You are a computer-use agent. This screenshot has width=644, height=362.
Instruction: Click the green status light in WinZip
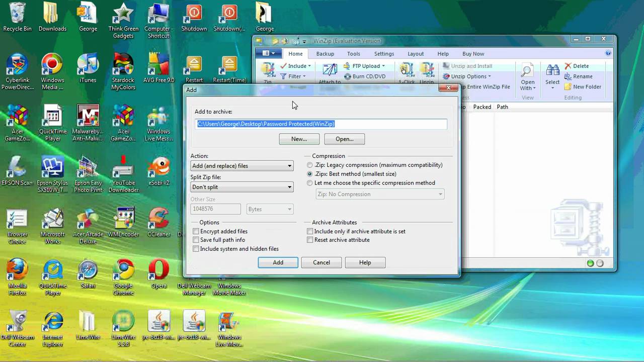pyautogui.click(x=591, y=263)
